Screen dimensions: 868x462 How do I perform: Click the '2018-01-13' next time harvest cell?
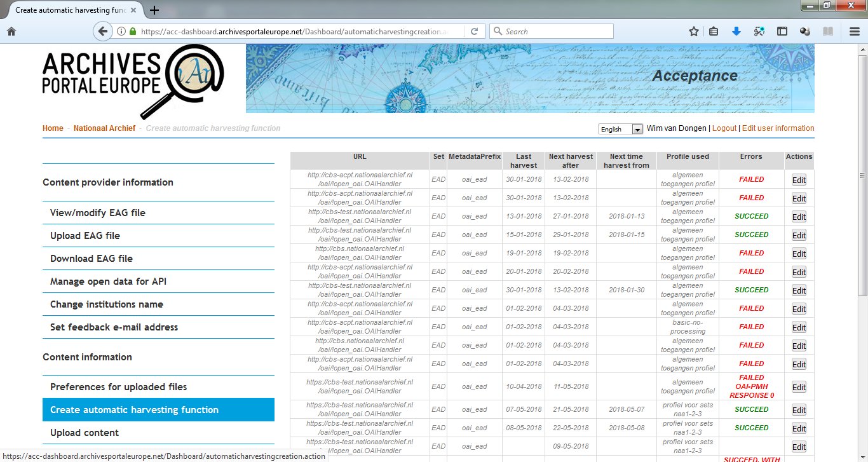pyautogui.click(x=627, y=216)
